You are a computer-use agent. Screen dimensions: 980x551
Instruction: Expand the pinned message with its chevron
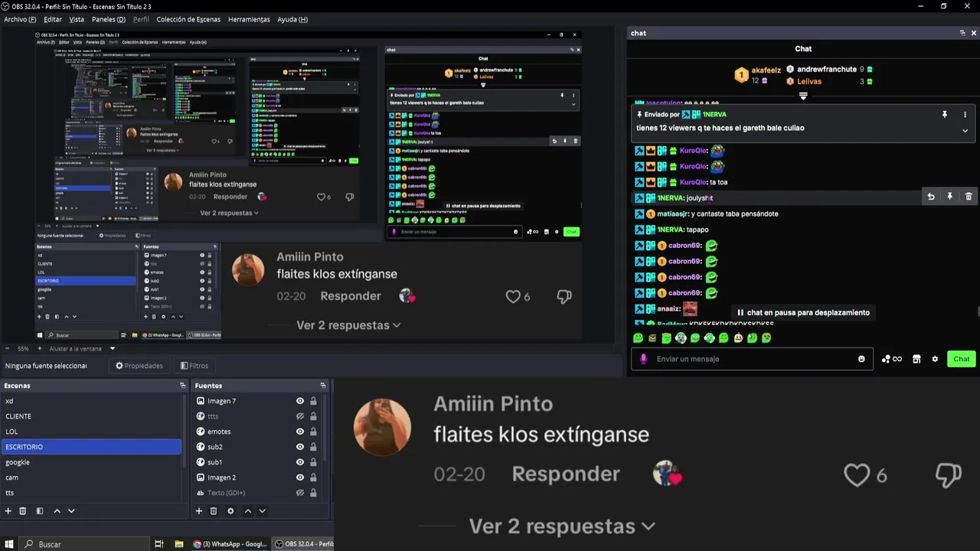965,131
